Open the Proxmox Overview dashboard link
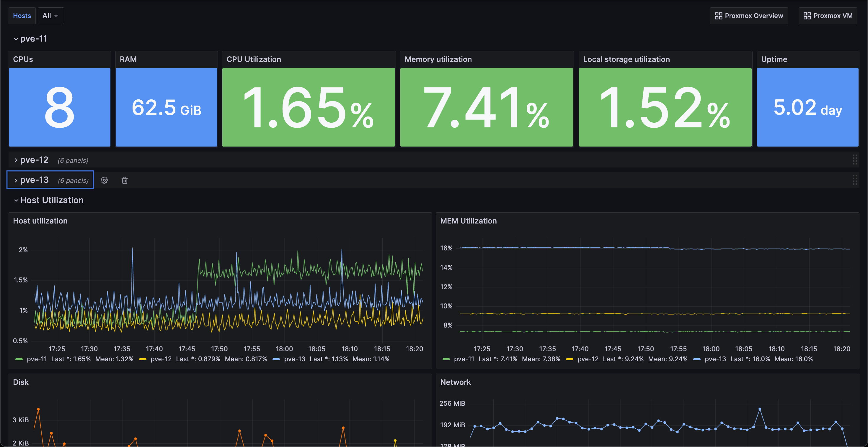This screenshot has width=868, height=447. 753,16
